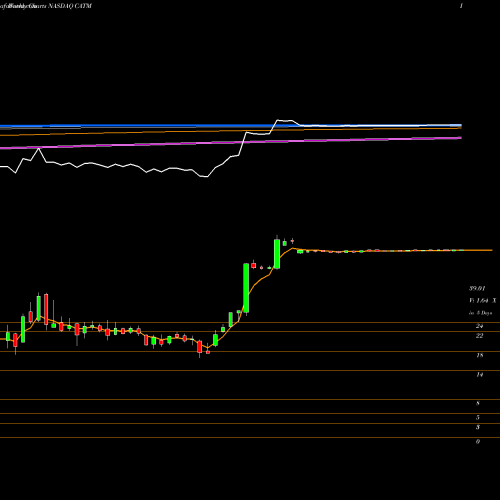
Task: Click the V: 1.64 X volume reading
Action: [x=482, y=301]
